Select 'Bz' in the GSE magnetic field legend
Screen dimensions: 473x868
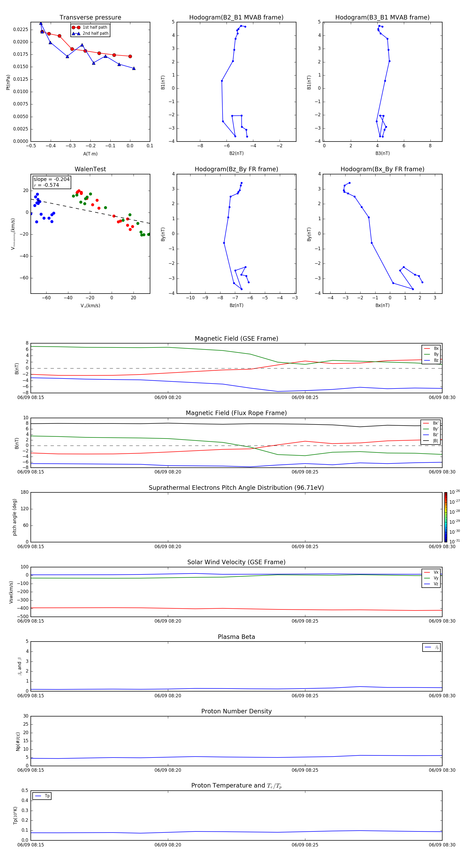(431, 360)
